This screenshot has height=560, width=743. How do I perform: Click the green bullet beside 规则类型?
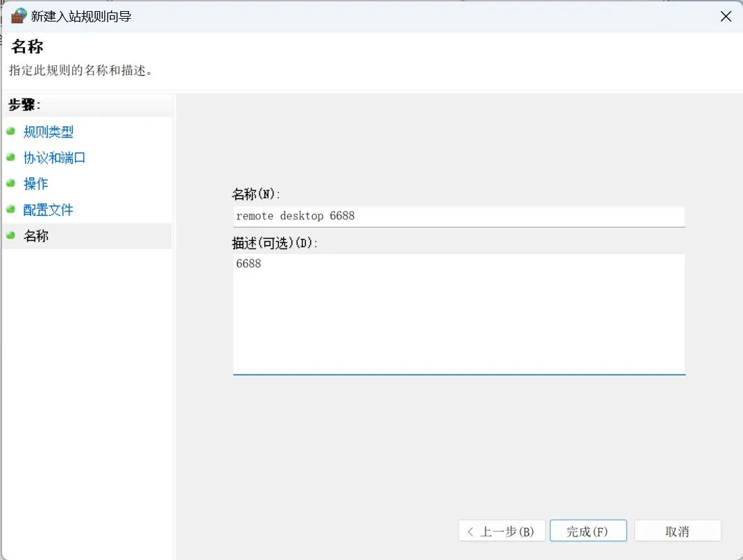coord(11,131)
